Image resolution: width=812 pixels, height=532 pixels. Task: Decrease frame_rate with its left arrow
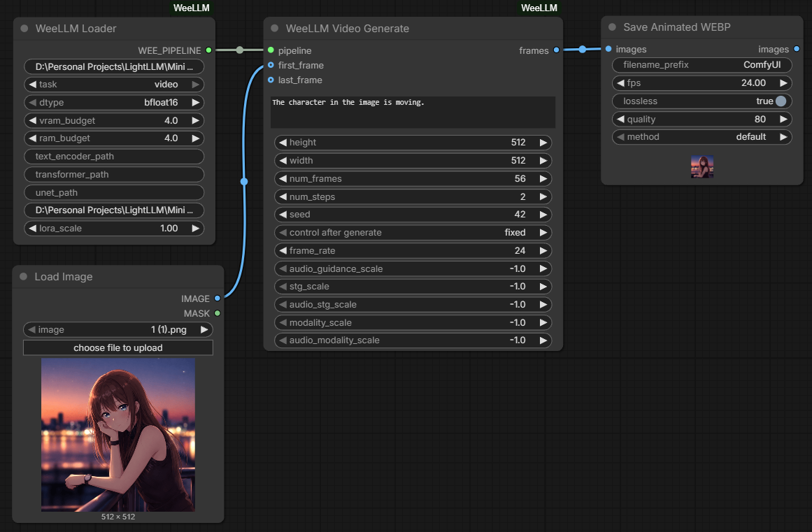coord(283,250)
